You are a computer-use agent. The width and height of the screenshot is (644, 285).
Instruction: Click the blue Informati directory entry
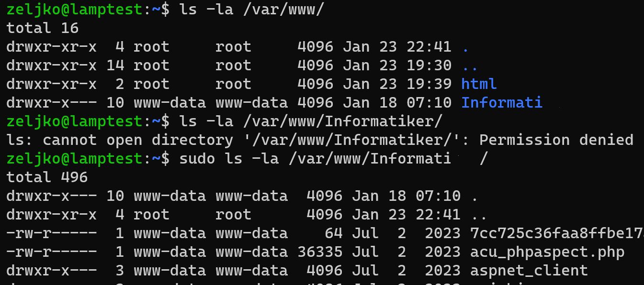click(502, 103)
